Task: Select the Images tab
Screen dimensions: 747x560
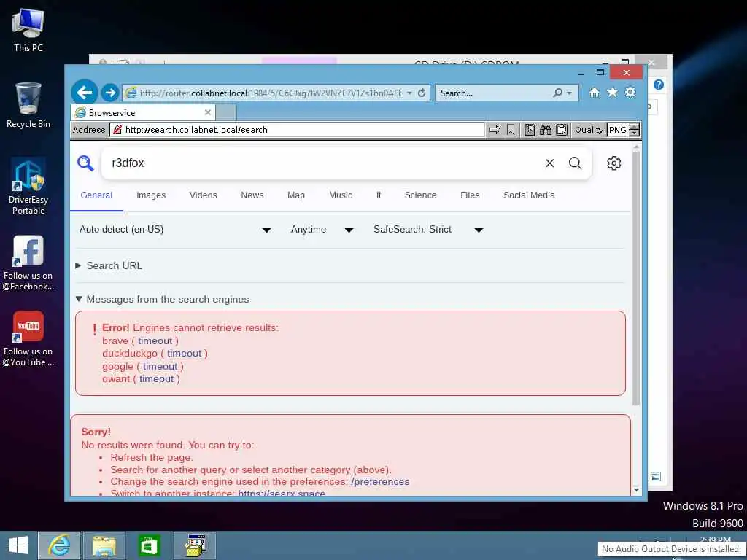Action: tap(151, 195)
